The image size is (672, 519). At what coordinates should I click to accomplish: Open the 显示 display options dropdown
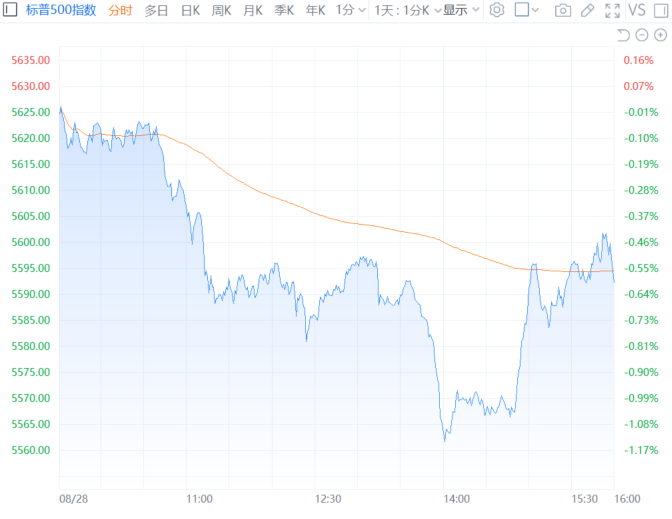[x=461, y=10]
